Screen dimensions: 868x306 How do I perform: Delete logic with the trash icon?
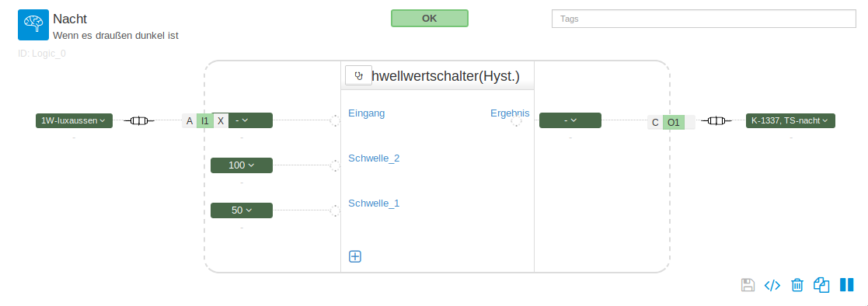pos(797,285)
